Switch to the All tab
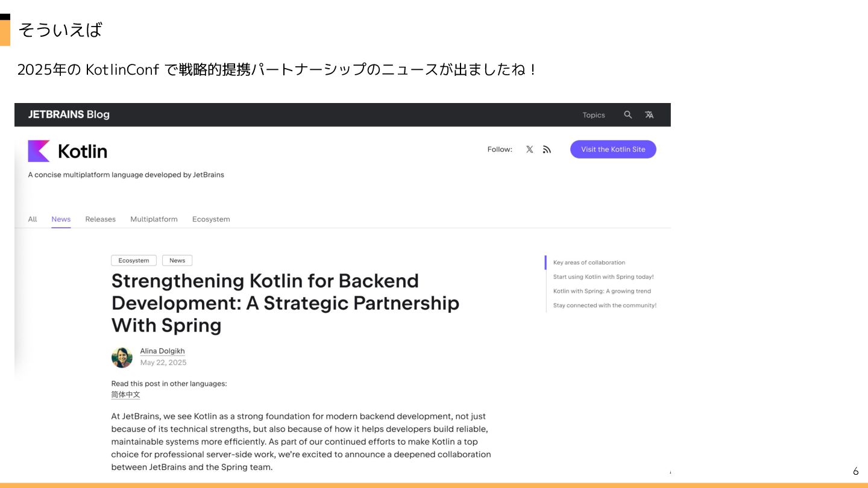The height and width of the screenshot is (488, 868). (x=33, y=219)
